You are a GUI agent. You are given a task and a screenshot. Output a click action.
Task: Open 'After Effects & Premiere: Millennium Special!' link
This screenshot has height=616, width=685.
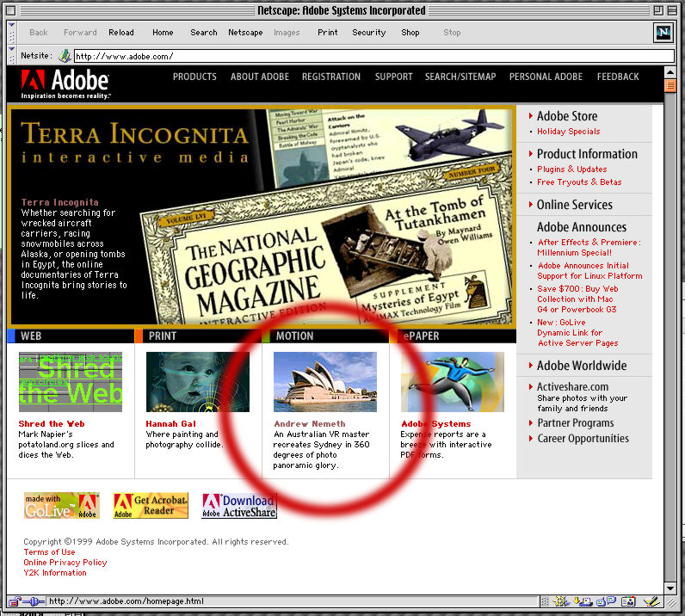[x=589, y=247]
